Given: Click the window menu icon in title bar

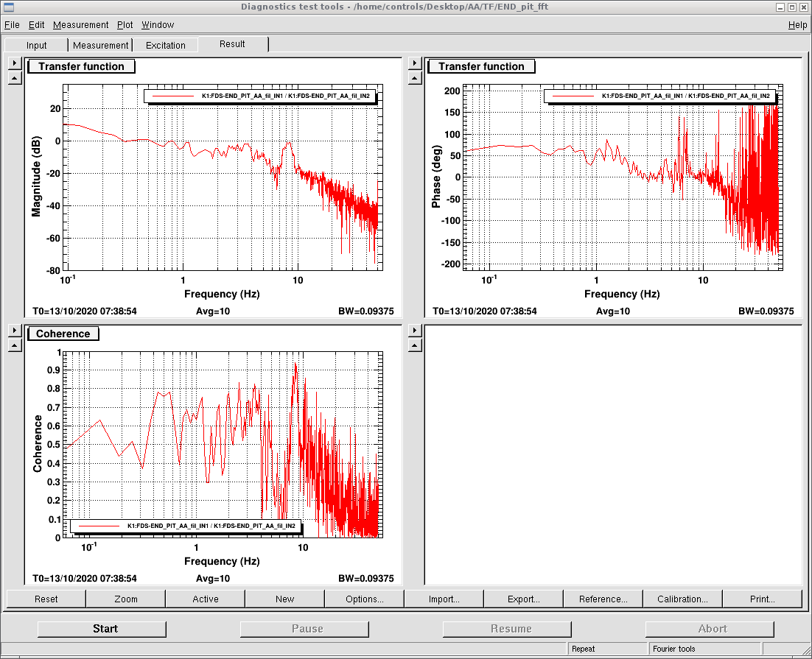Looking at the screenshot, I should (8, 7).
